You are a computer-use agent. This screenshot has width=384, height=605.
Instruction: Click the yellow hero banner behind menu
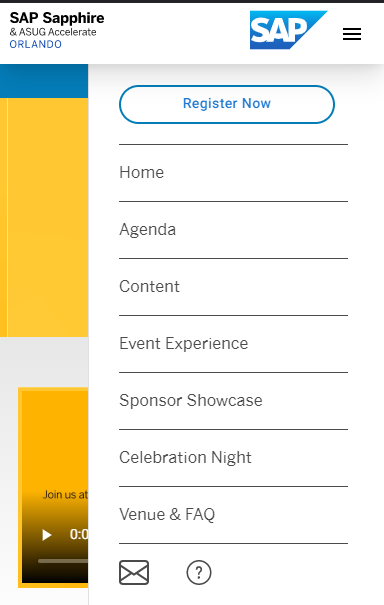click(x=44, y=217)
